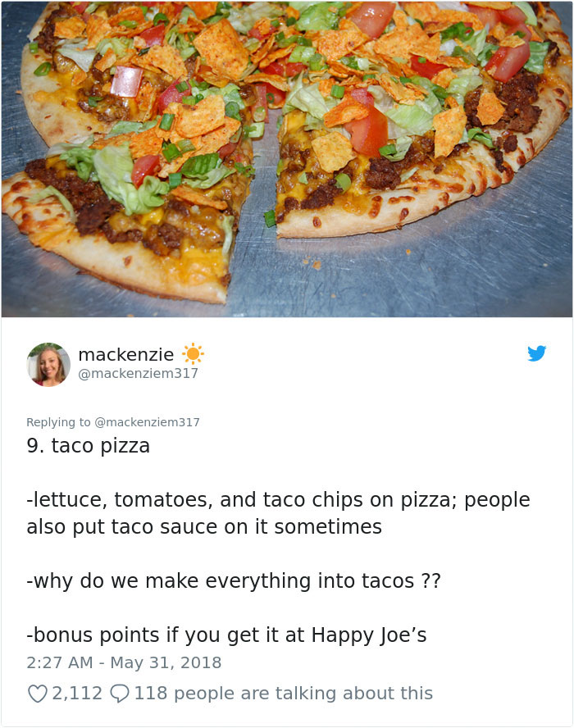Screen dimensions: 574x728
Task: Click the sun emoji beside mackenzie
Action: [x=193, y=355]
